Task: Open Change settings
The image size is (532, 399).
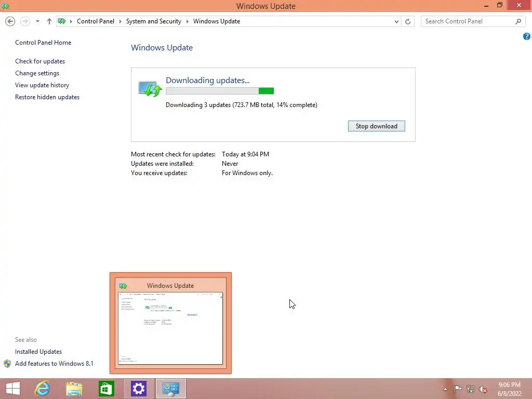Action: pos(37,73)
